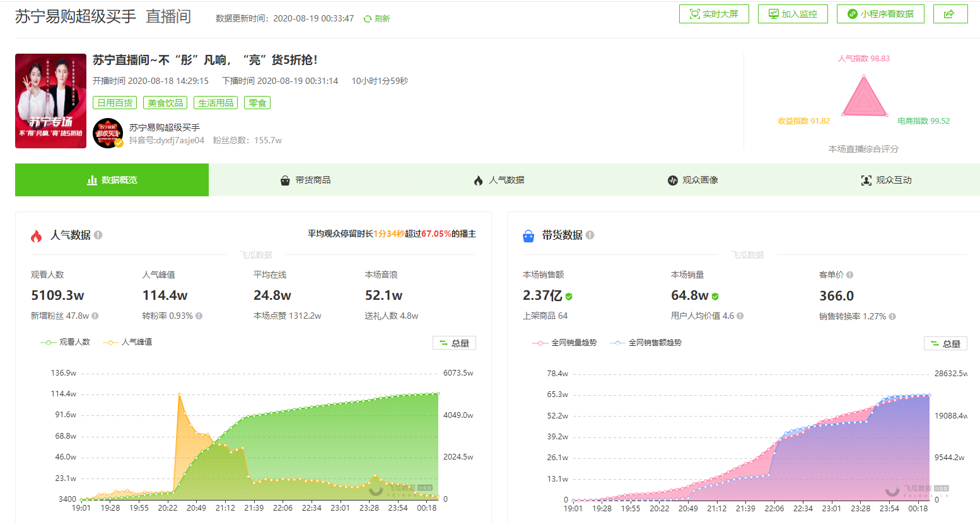This screenshot has width=980, height=522.
Task: Click the 366.0 customer price value
Action: (x=836, y=296)
